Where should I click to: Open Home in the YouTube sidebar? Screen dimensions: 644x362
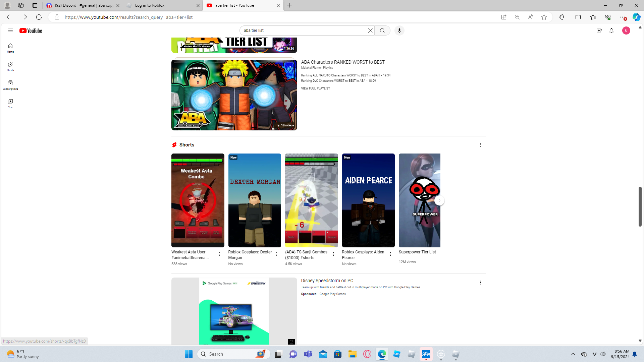(x=10, y=48)
